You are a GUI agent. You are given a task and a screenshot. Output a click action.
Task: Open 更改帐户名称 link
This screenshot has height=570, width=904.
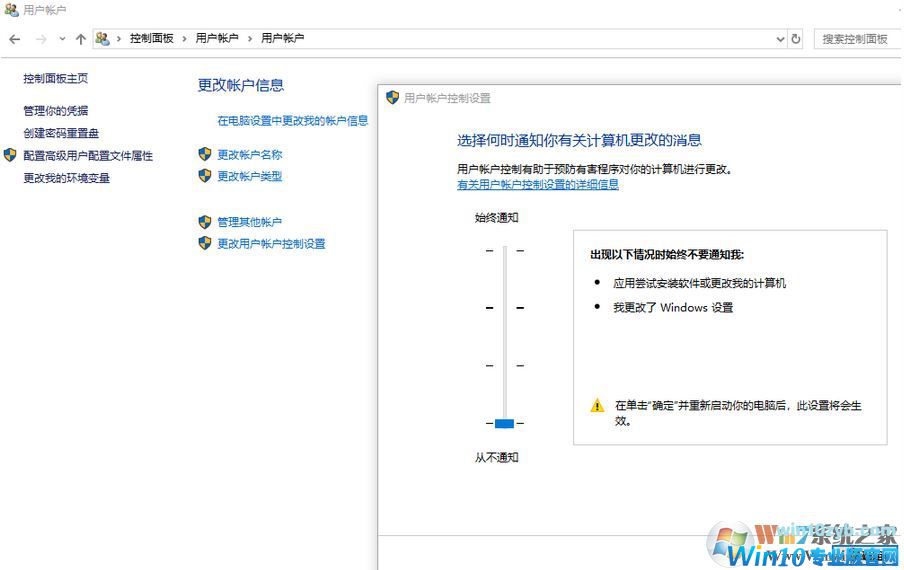(250, 154)
